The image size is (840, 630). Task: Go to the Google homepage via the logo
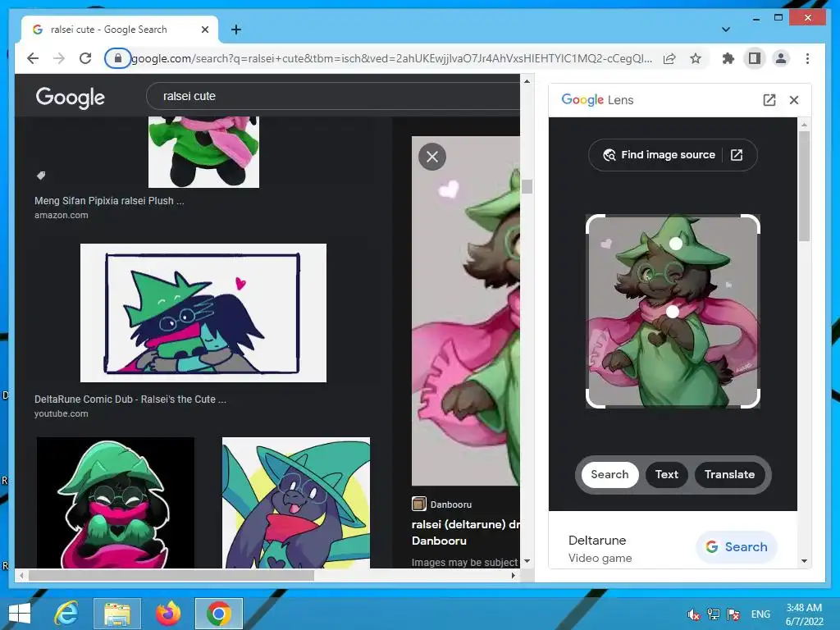click(x=71, y=98)
